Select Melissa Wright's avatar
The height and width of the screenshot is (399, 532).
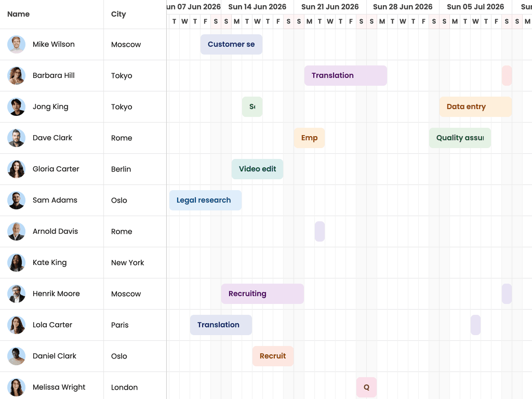pyautogui.click(x=16, y=388)
